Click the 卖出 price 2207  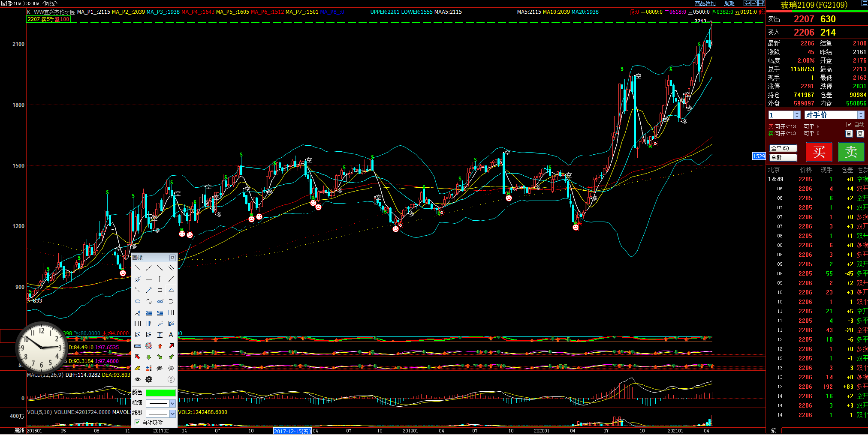(804, 19)
